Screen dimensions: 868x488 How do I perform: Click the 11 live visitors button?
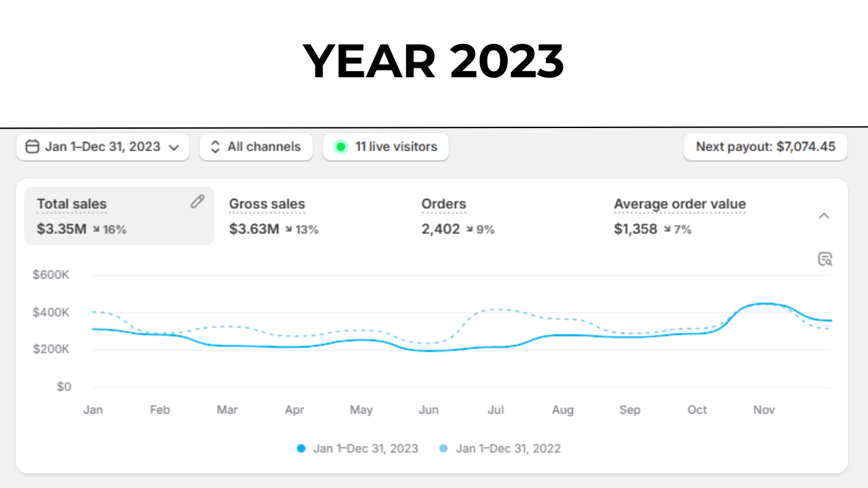click(x=386, y=146)
